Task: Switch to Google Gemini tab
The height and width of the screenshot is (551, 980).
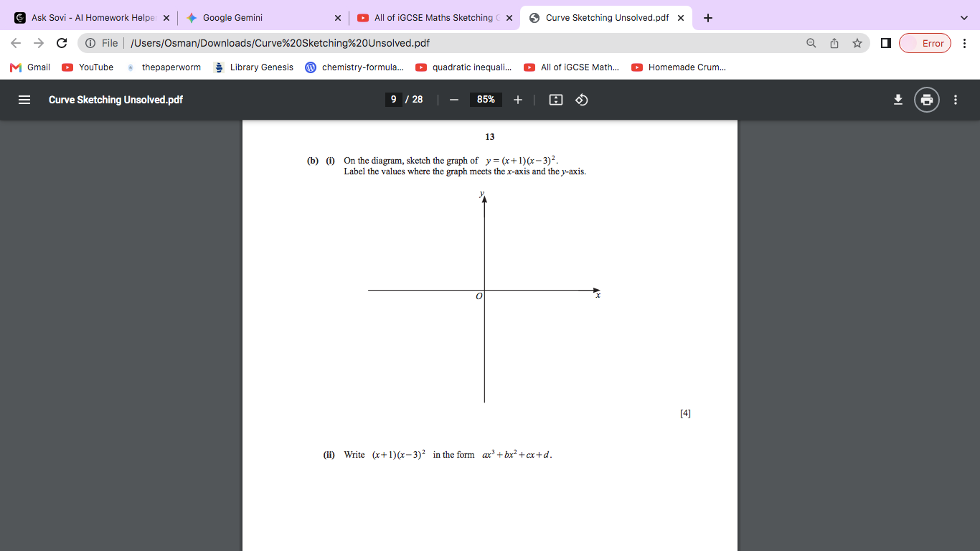Action: (263, 18)
